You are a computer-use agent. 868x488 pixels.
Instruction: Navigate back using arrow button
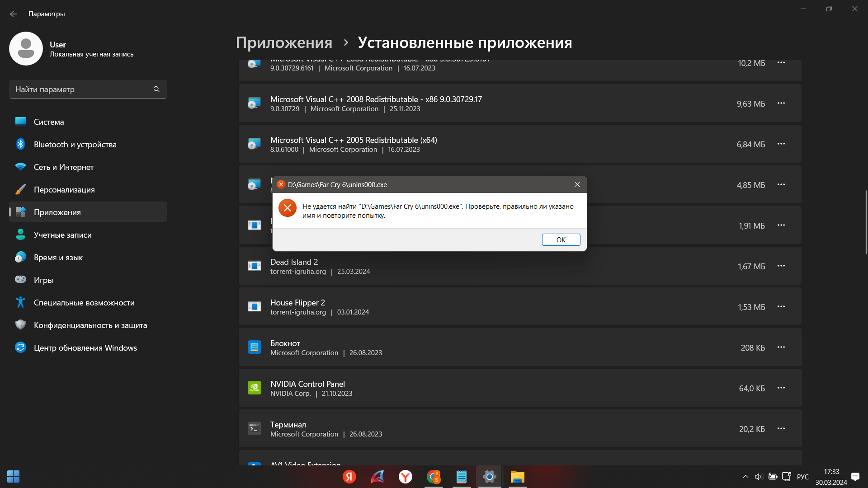point(14,14)
